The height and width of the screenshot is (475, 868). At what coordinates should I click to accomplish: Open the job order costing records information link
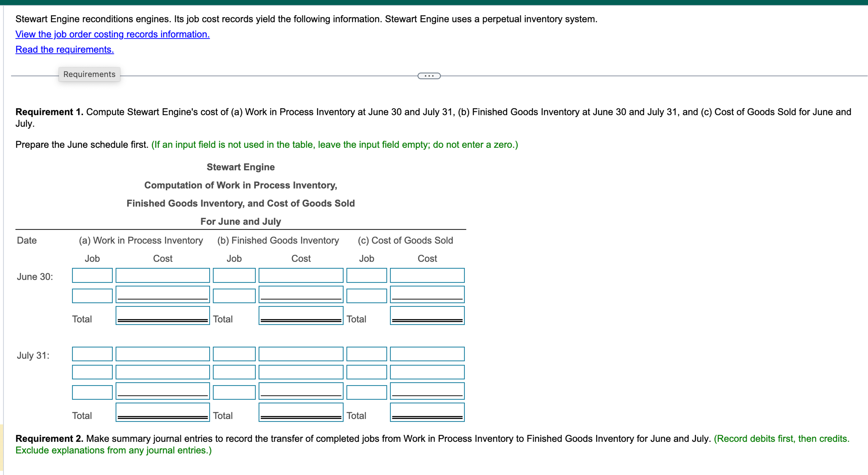[113, 34]
